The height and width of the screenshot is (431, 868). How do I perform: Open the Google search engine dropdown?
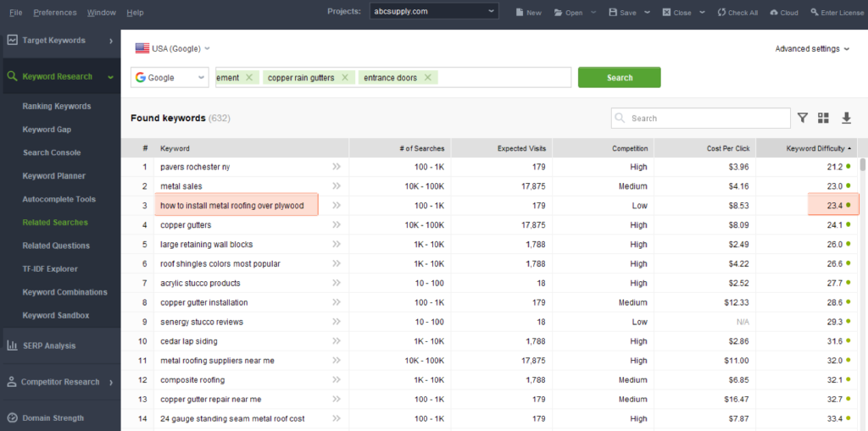[x=170, y=78]
